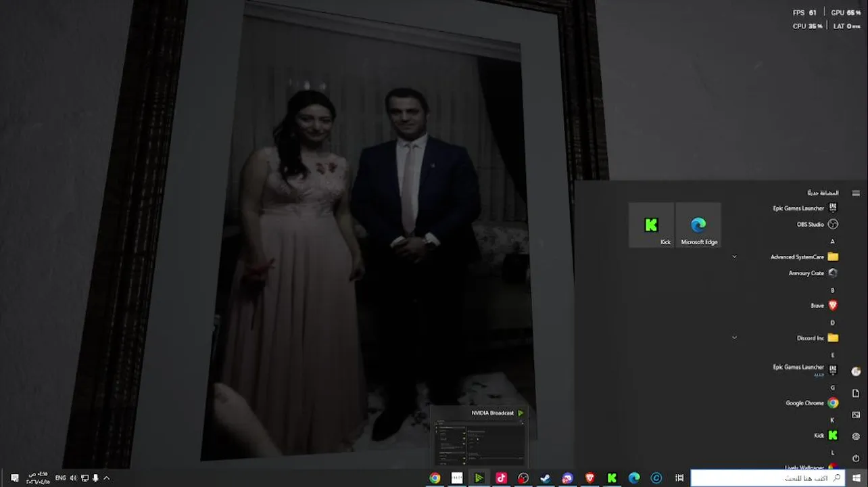This screenshot has height=487, width=868.
Task: Click the letter D section header
Action: click(x=833, y=323)
